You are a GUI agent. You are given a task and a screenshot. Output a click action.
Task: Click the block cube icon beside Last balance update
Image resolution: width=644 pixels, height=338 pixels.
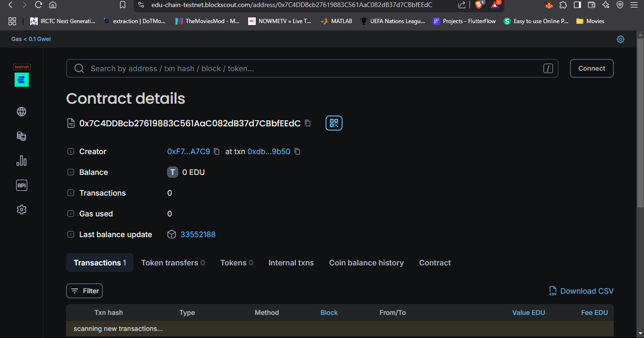click(x=172, y=234)
